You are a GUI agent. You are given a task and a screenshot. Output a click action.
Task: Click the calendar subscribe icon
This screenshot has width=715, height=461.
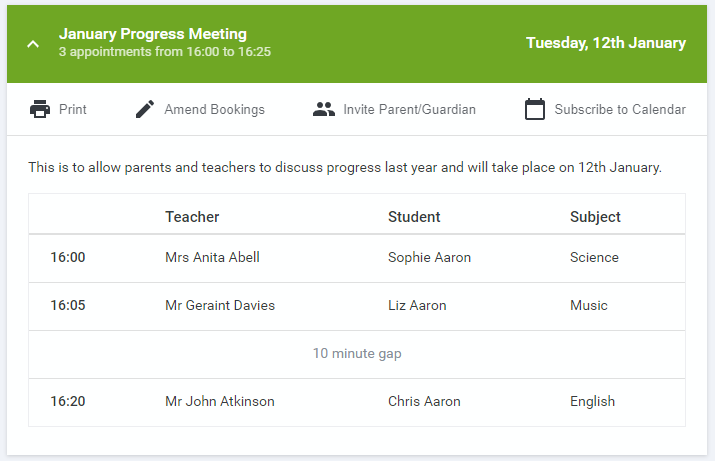tap(534, 109)
